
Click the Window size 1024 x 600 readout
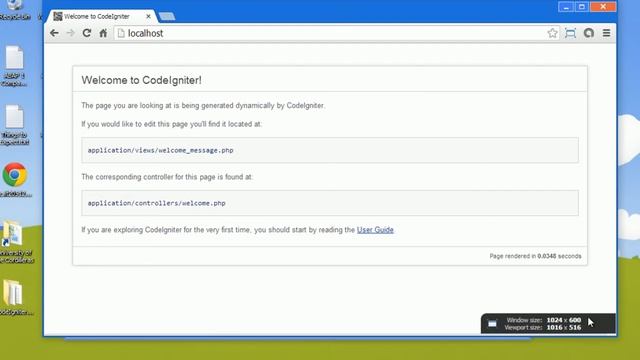pyautogui.click(x=544, y=320)
